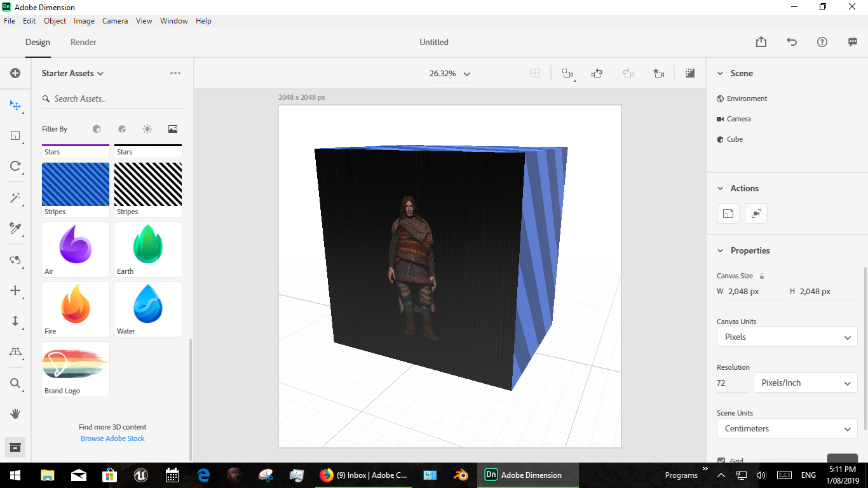Click the black and white Stripes thumbnail
Image resolution: width=868 pixels, height=488 pixels.
coord(148,184)
